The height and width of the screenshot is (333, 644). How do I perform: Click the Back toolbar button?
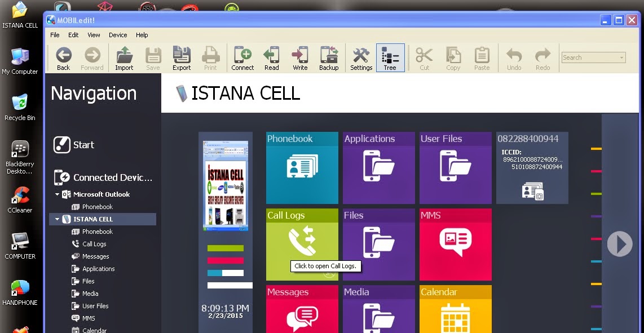[x=63, y=58]
